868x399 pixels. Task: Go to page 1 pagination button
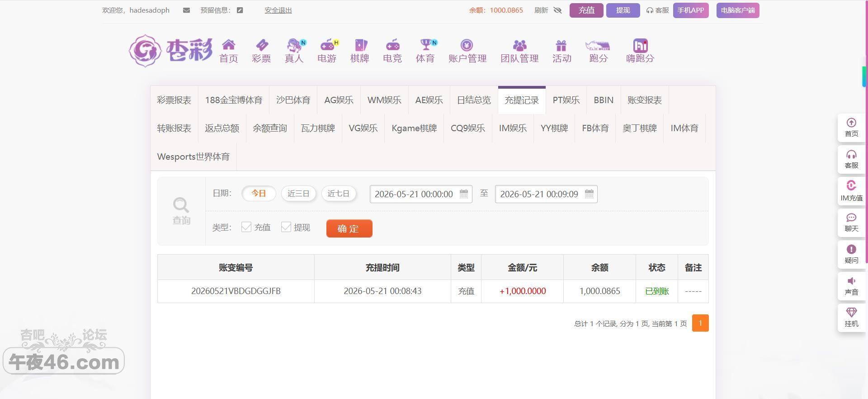pyautogui.click(x=700, y=323)
